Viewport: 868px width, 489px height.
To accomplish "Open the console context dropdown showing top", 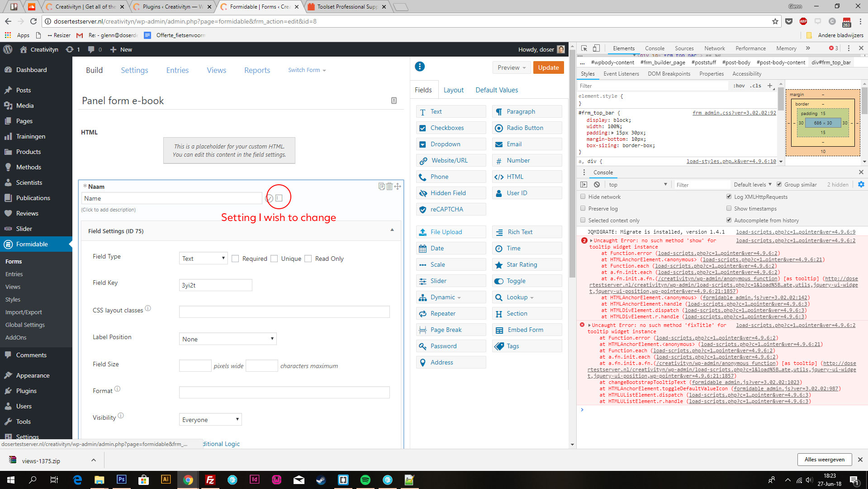I will click(x=637, y=184).
